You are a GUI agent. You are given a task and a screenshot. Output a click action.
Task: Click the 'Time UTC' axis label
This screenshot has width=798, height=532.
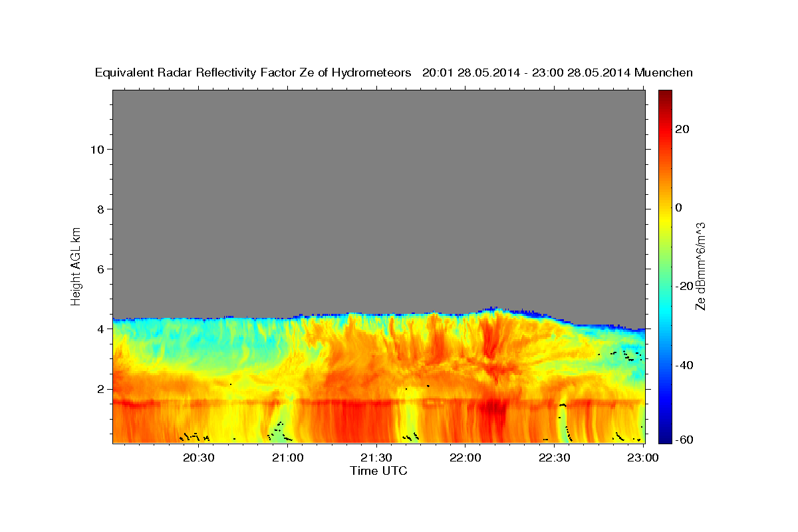[378, 471]
